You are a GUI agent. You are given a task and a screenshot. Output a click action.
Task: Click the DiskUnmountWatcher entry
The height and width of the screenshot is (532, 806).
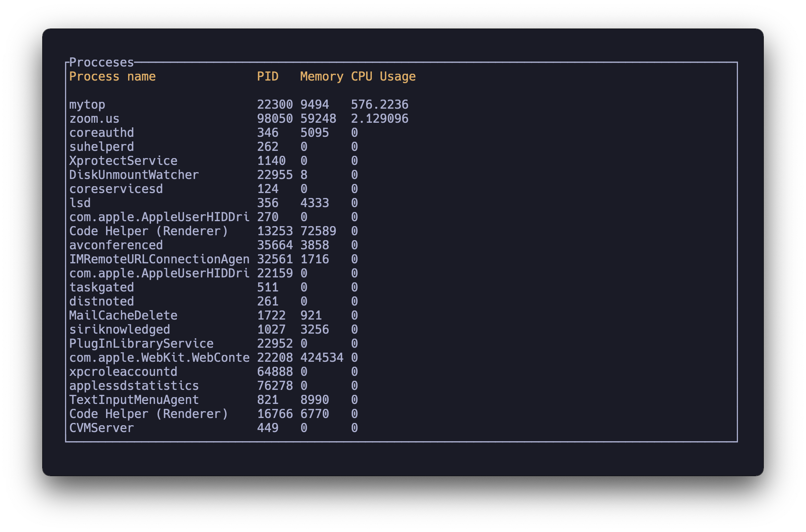tap(134, 174)
